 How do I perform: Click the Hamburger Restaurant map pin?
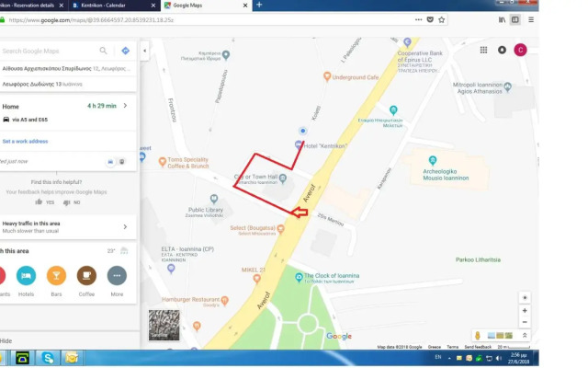click(224, 300)
